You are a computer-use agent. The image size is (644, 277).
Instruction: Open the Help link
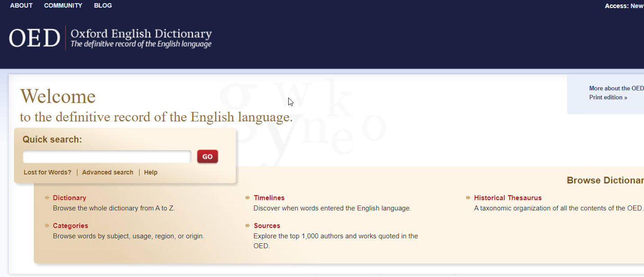point(151,172)
